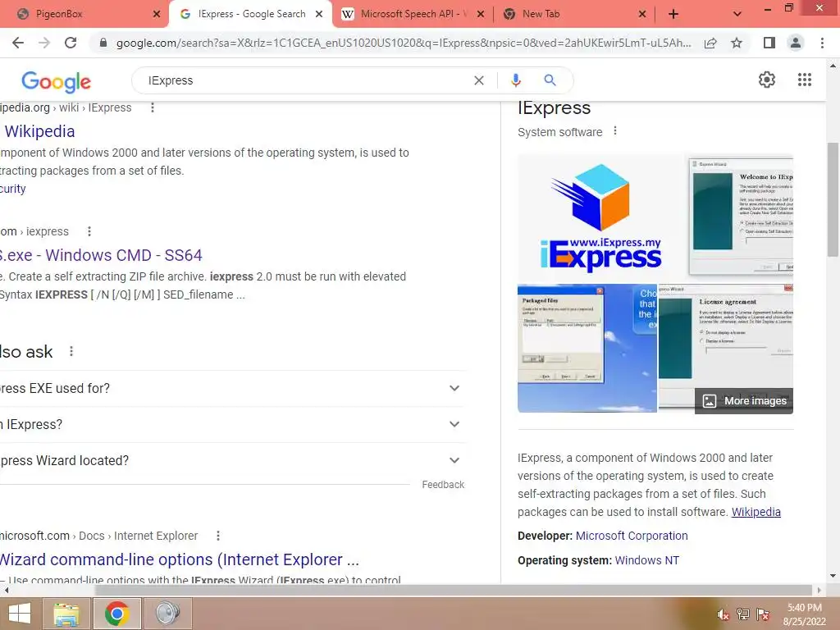
Task: Open File Explorer from the taskbar
Action: click(66, 614)
